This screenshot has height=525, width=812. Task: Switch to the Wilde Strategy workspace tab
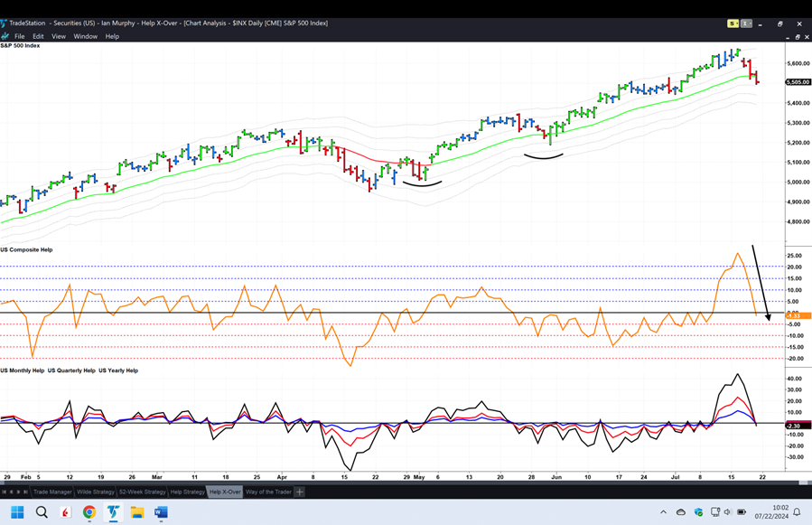(x=95, y=492)
